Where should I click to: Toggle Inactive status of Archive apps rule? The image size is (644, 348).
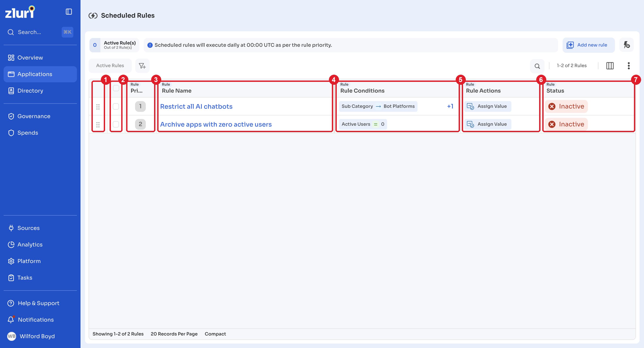point(566,124)
